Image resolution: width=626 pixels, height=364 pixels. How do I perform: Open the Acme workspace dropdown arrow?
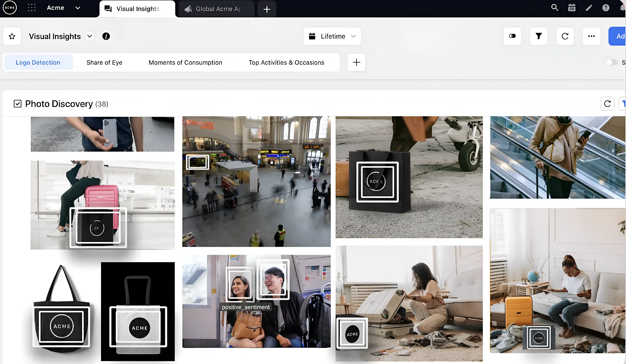[78, 8]
